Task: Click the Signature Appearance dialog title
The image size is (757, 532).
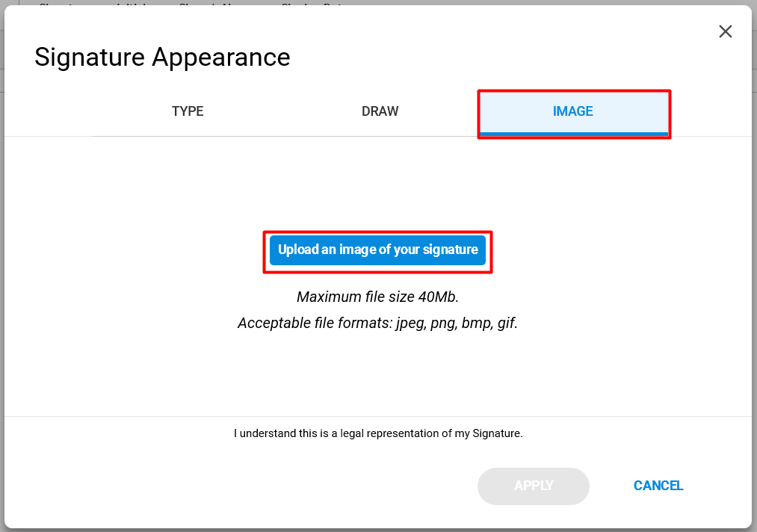Action: pos(162,58)
